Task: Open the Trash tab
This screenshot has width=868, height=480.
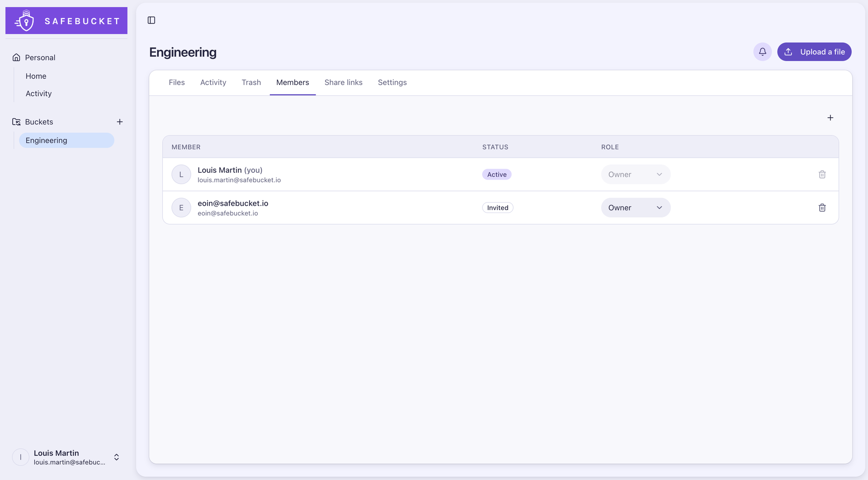Action: (251, 82)
